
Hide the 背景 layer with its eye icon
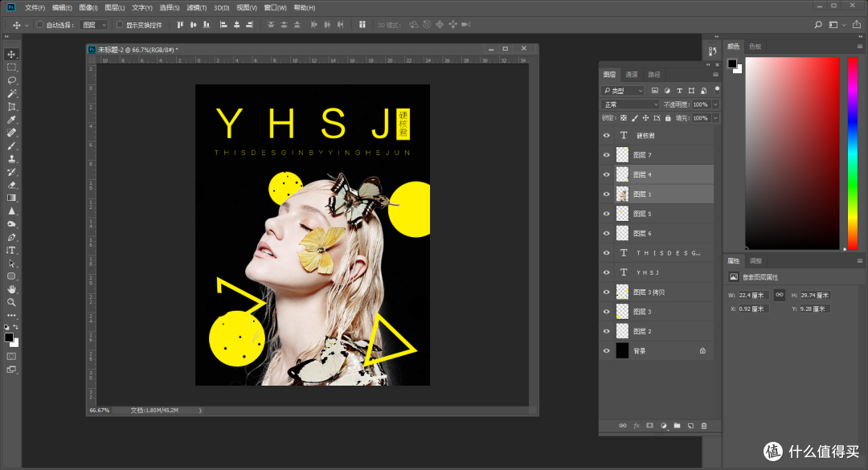(607, 350)
